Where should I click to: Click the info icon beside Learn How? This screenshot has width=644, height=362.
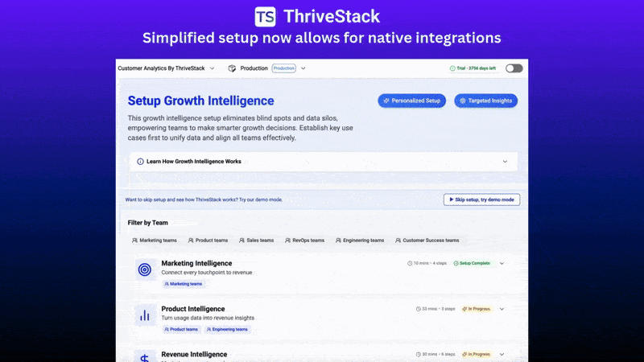140,162
